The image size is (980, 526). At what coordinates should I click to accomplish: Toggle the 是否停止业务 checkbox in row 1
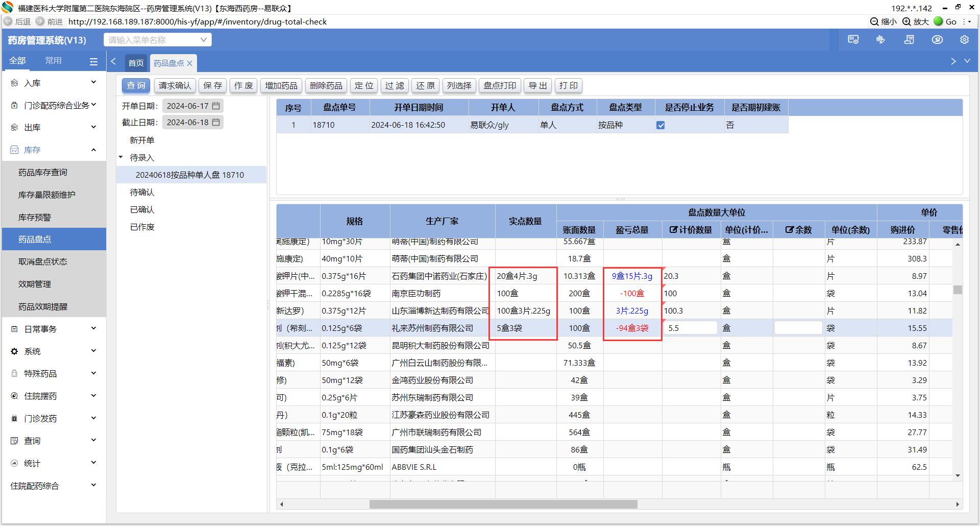(x=660, y=125)
